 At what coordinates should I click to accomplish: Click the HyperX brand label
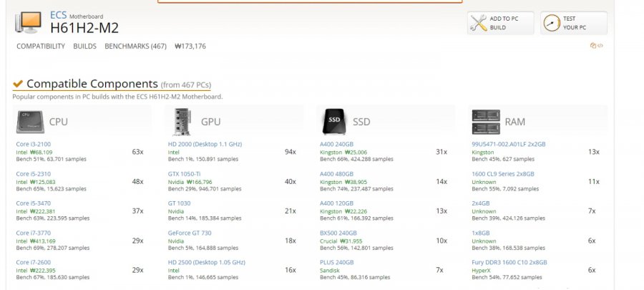coord(481,271)
